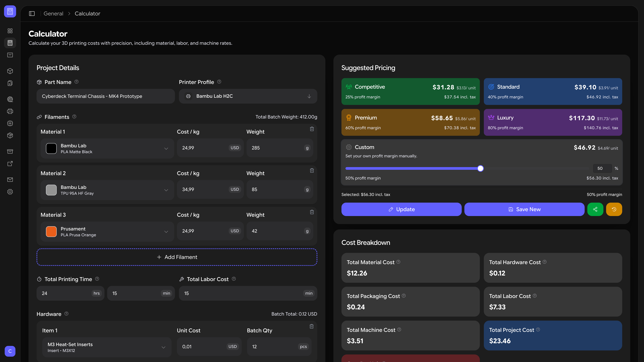The image size is (644, 362).
Task: Open the Dashboard grid icon in sidebar
Action: tap(10, 31)
